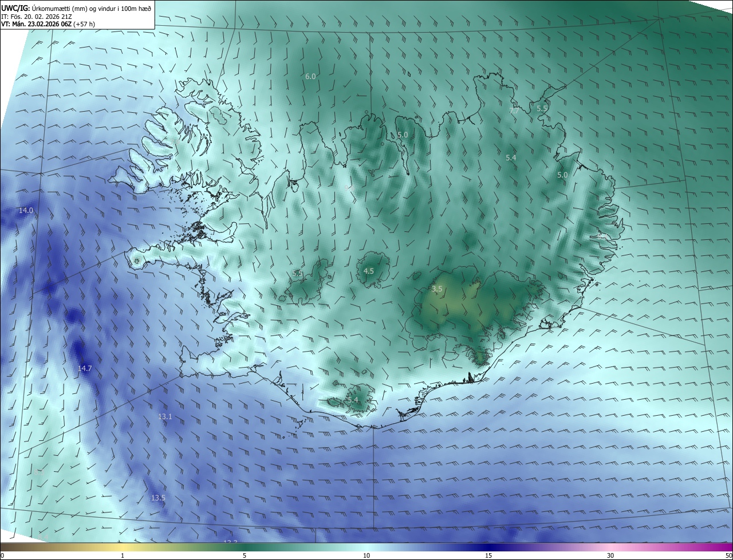Viewport: 733px width, 560px height.
Task: Click the legend tick labeled 0
Action: coord(2,555)
